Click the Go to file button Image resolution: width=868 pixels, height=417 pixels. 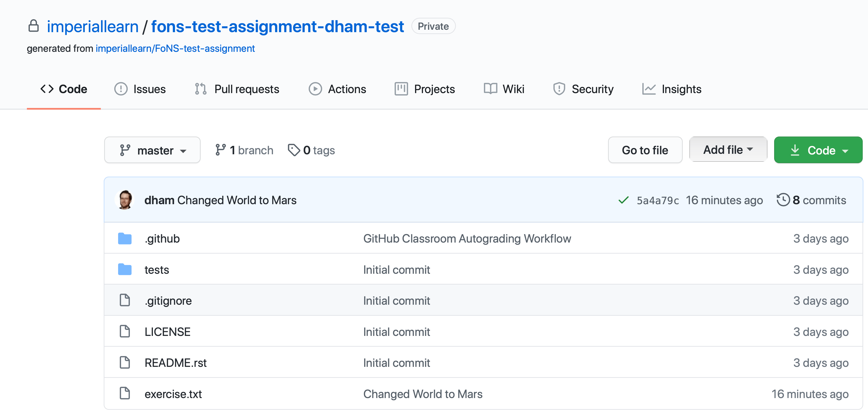(x=645, y=150)
